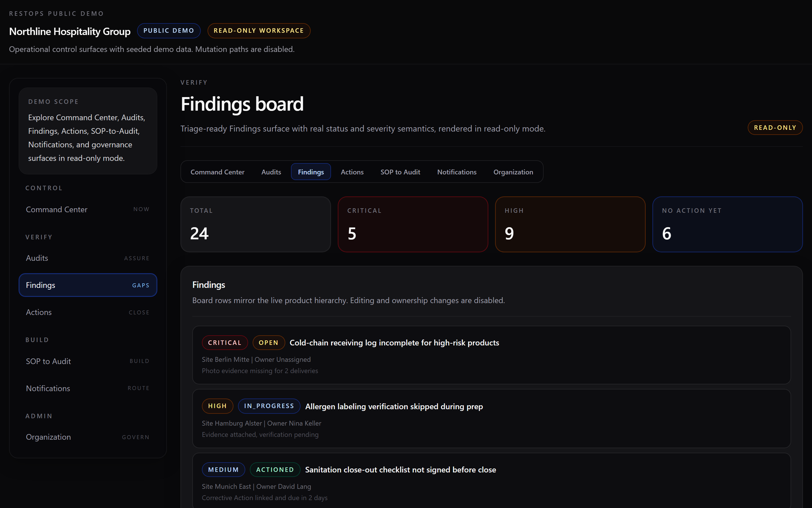Open Notifications in the sidebar
Viewport: 812px width, 508px height.
[x=88, y=388]
